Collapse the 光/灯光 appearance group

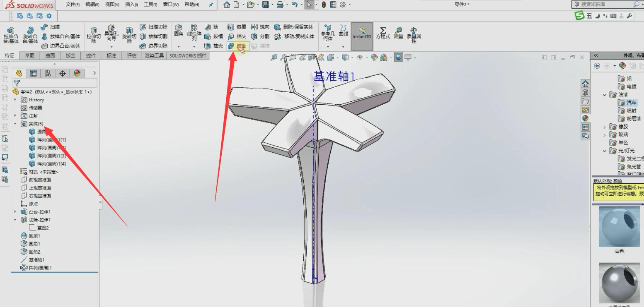click(x=604, y=151)
